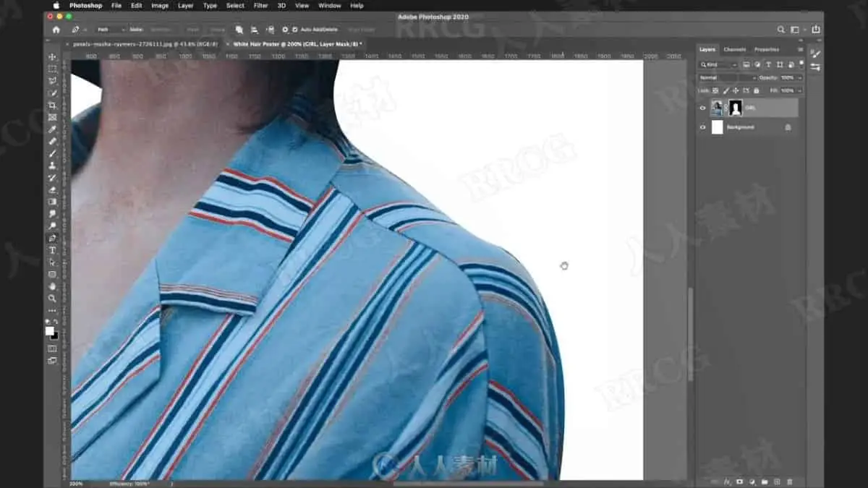Screen dimensions: 868x488
Task: Toggle lock position icon
Action: [x=736, y=90]
